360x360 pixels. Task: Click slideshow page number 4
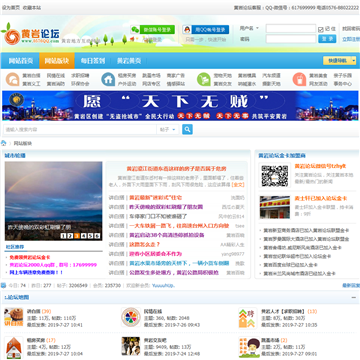(x=83, y=236)
